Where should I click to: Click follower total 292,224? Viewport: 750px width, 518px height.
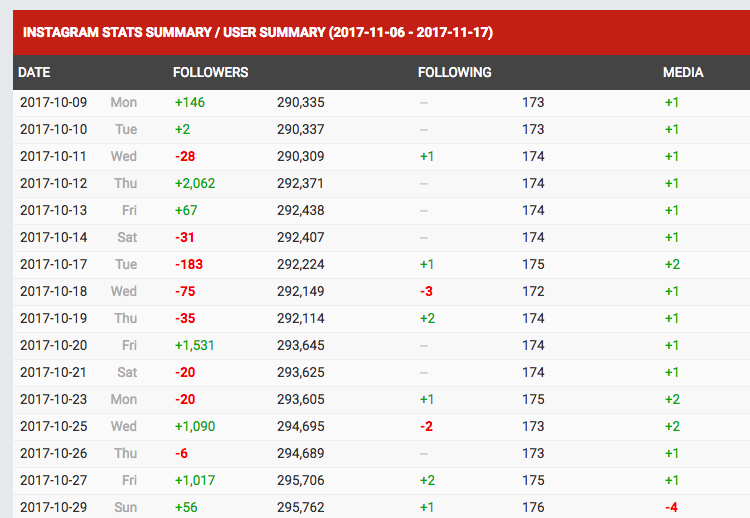300,265
